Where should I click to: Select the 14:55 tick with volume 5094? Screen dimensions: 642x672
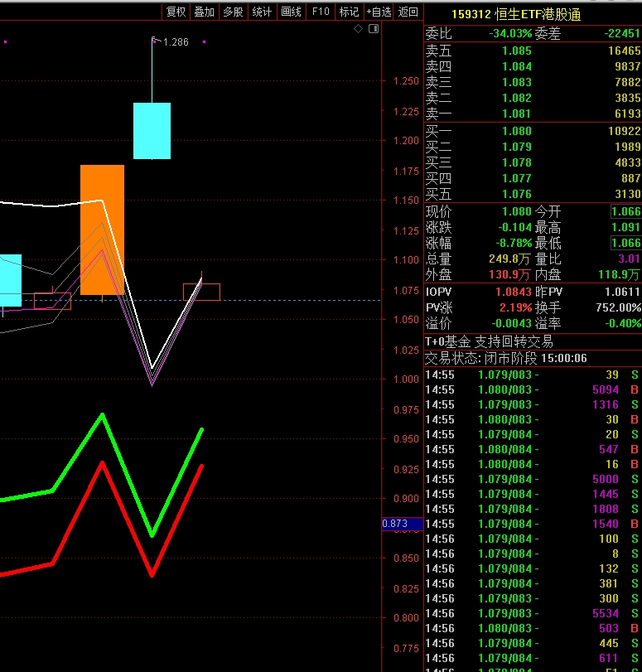[533, 389]
